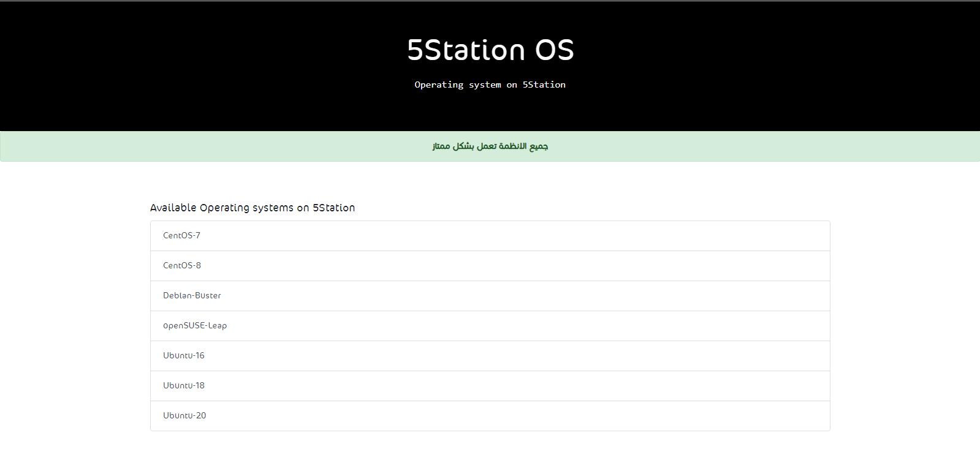Click the 5Station OS page title
This screenshot has width=980, height=468.
click(x=490, y=50)
